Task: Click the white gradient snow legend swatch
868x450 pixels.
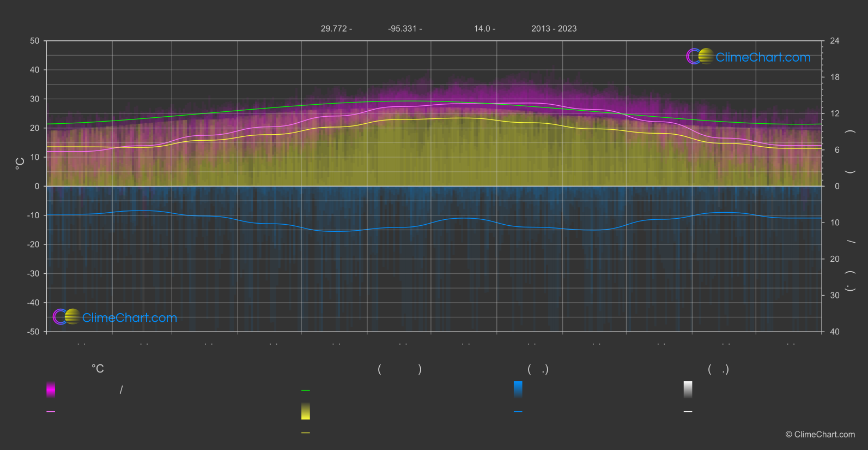Action: tap(688, 389)
